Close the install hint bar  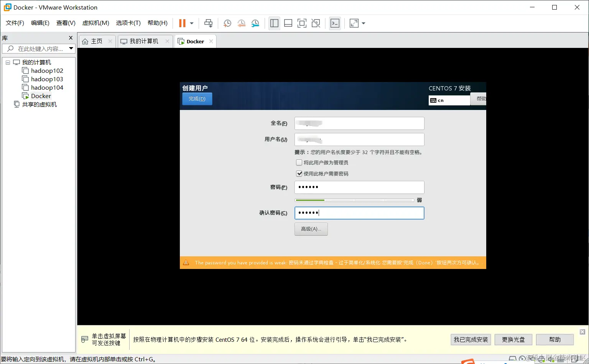point(582,332)
